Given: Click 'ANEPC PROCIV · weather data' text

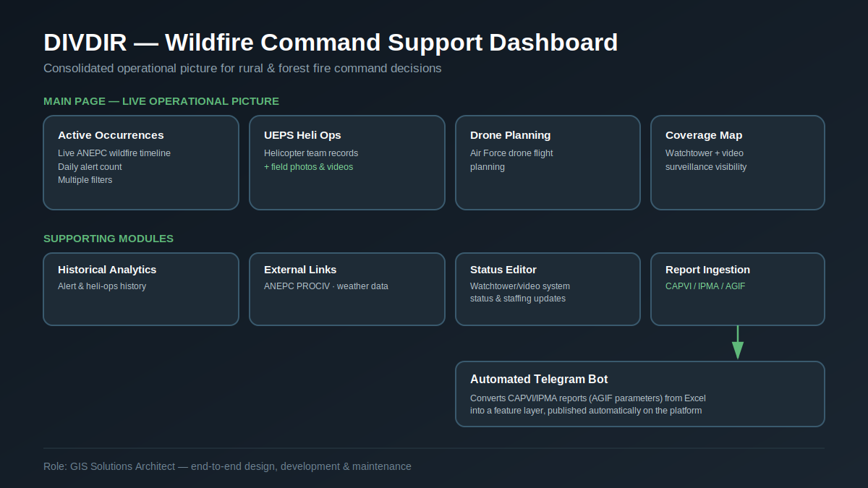Looking at the screenshot, I should (326, 286).
